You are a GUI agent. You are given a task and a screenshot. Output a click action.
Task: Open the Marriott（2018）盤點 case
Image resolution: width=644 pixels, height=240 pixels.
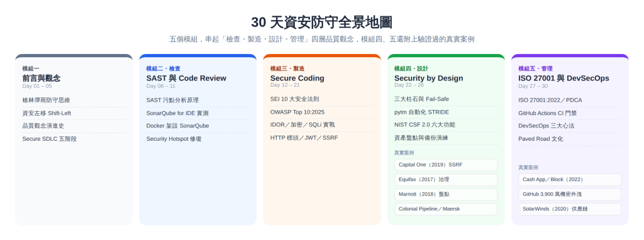click(x=446, y=195)
